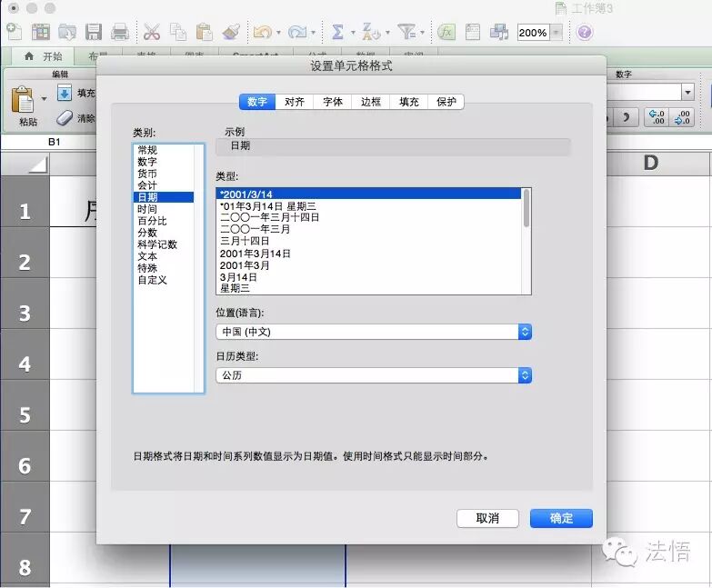Click the select-all corner triangle
Screen dimensions: 712x588
pos(37,164)
